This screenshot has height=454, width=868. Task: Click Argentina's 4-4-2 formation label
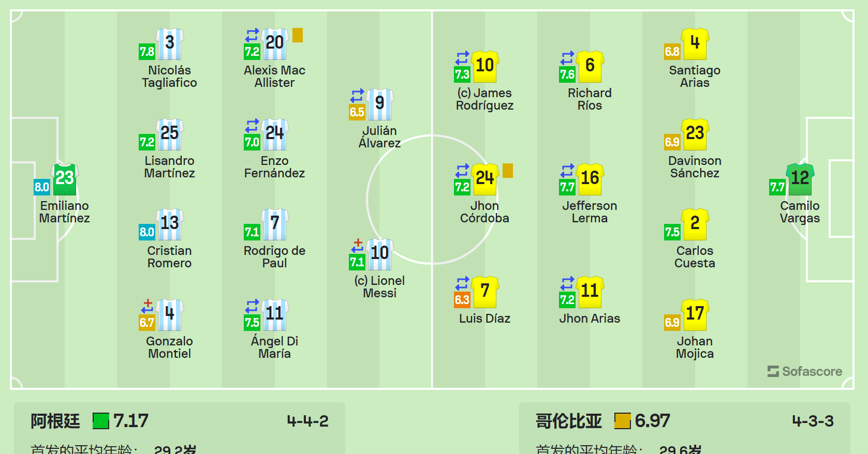coord(307,421)
